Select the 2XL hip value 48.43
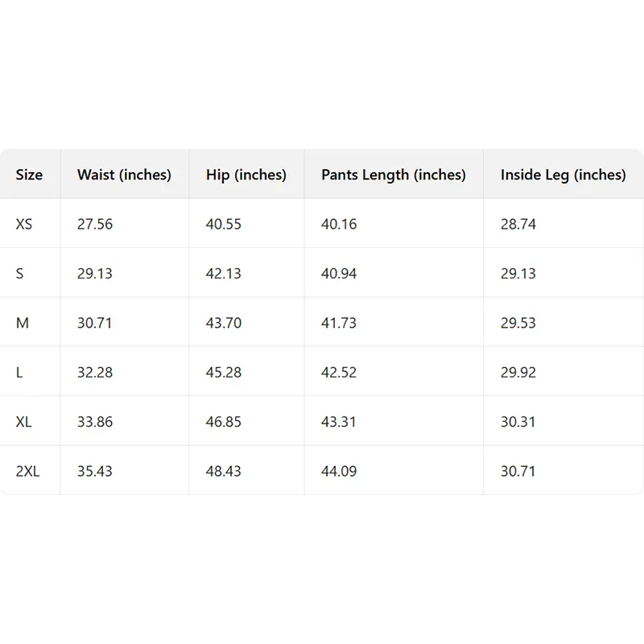The height and width of the screenshot is (644, 644). tap(223, 471)
